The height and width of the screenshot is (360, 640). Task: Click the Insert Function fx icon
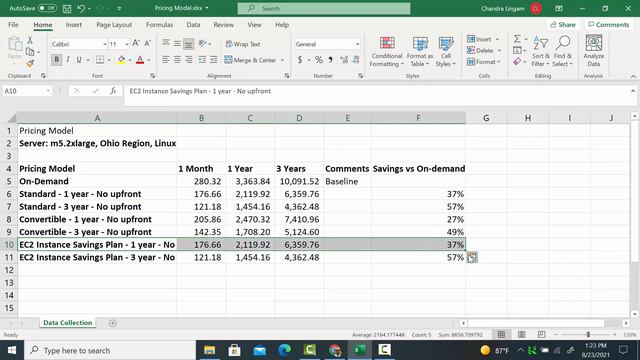click(113, 91)
